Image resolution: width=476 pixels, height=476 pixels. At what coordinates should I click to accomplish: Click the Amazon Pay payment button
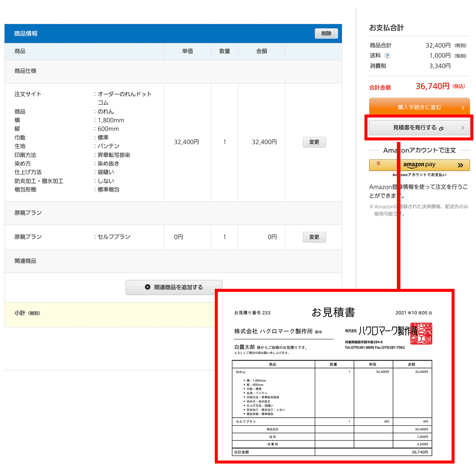pos(419,165)
